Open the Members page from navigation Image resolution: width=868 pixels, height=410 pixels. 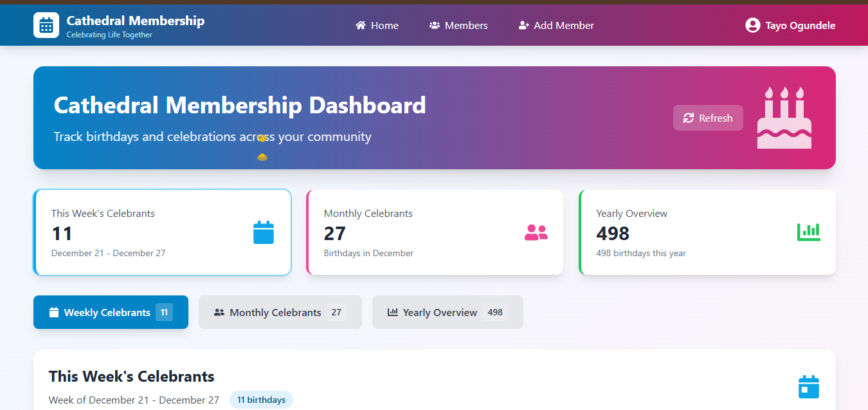[x=458, y=25]
